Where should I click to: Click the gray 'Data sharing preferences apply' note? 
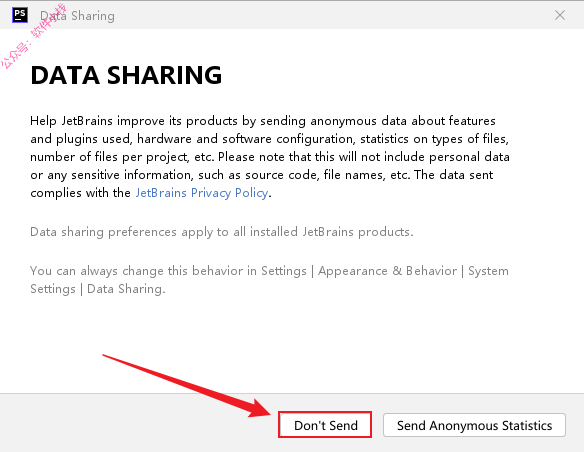point(222,232)
